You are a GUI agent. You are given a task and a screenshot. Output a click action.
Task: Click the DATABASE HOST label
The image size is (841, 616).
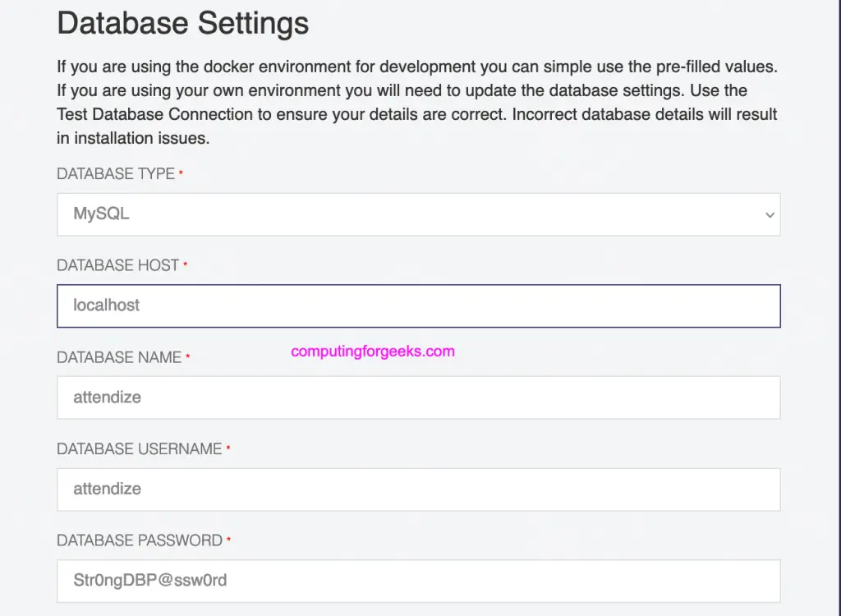pos(117,265)
